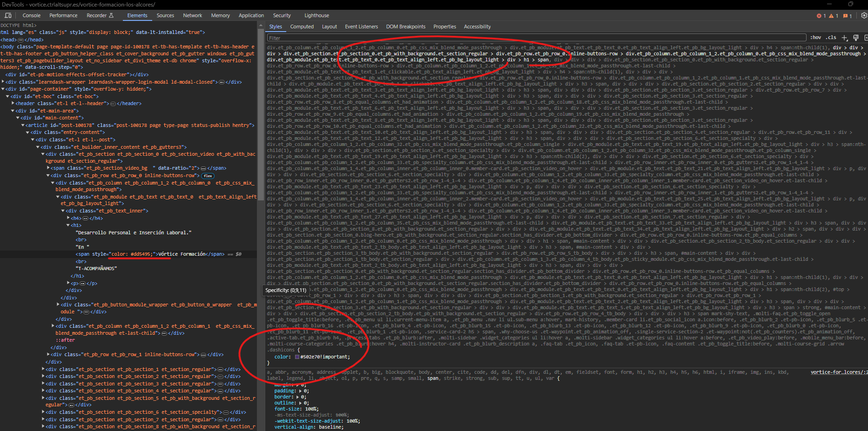The image size is (868, 431).
Task: Switch to the Computed pane
Action: (302, 27)
